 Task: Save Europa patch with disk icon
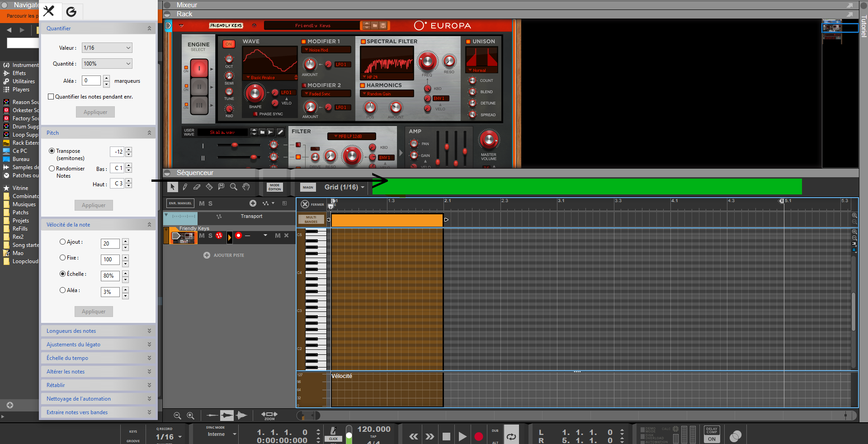(x=383, y=25)
